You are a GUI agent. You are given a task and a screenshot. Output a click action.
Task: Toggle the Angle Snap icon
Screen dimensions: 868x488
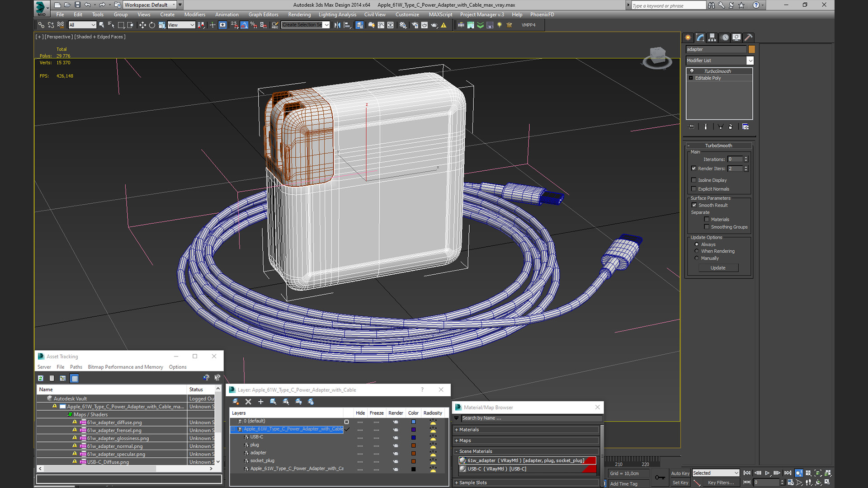pos(244,25)
